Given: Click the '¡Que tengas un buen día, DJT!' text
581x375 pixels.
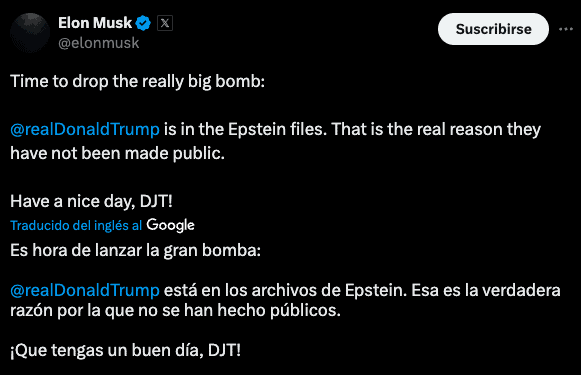Looking at the screenshot, I should (x=126, y=351).
